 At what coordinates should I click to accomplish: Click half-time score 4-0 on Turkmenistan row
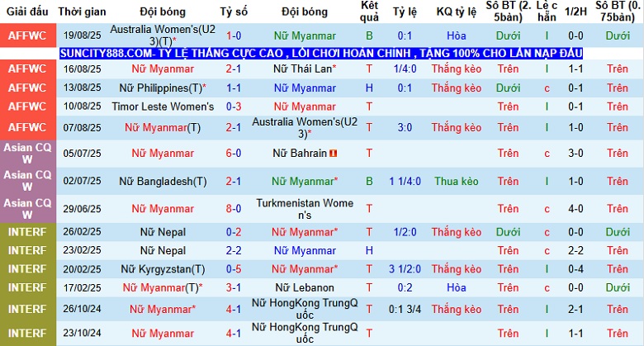click(x=575, y=209)
